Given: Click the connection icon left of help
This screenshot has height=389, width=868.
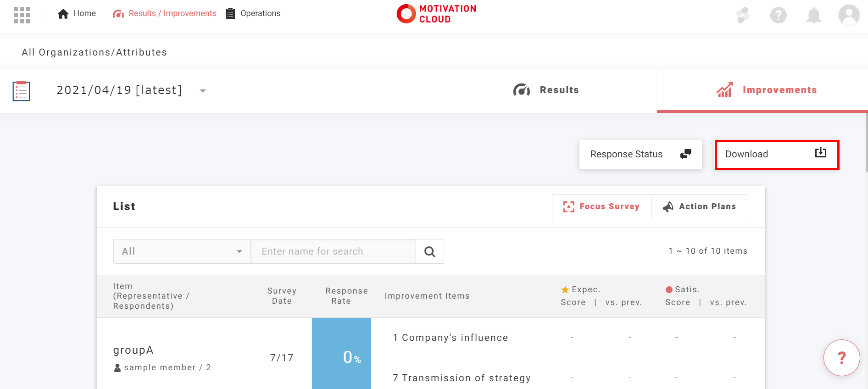Looking at the screenshot, I should coord(743,15).
